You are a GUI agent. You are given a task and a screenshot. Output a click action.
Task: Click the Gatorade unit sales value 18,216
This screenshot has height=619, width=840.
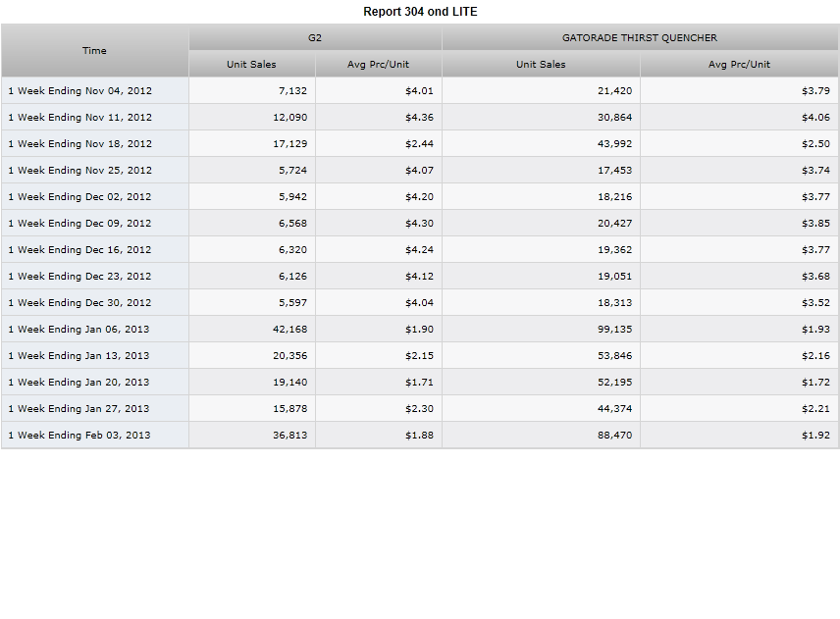[x=614, y=196]
